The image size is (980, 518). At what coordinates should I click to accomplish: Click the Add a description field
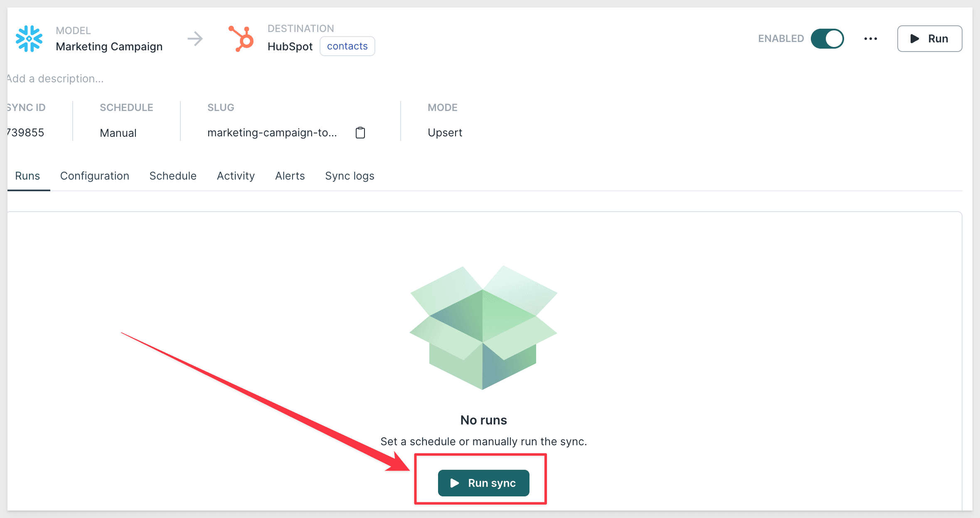(x=56, y=79)
